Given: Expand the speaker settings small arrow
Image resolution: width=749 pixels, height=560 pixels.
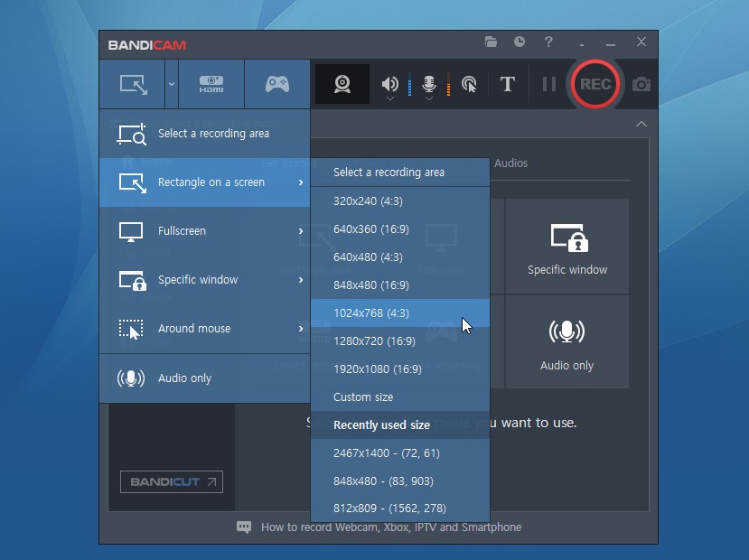Looking at the screenshot, I should coord(389,98).
